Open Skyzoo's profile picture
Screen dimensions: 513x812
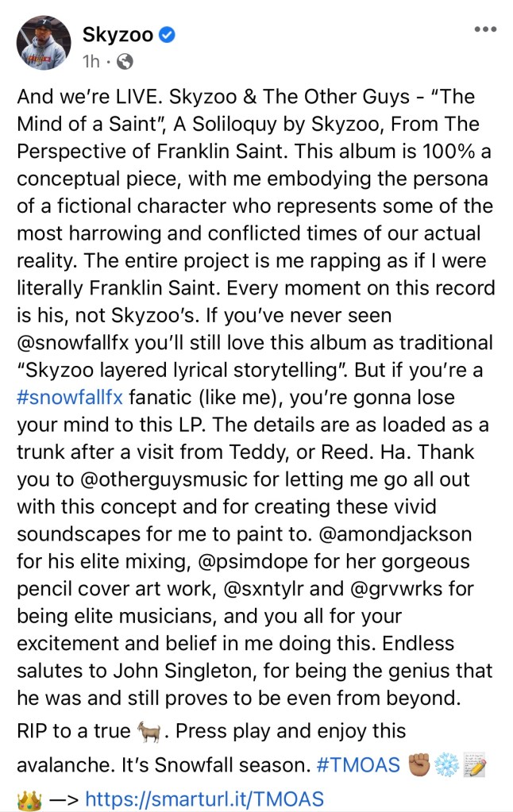pos(44,45)
